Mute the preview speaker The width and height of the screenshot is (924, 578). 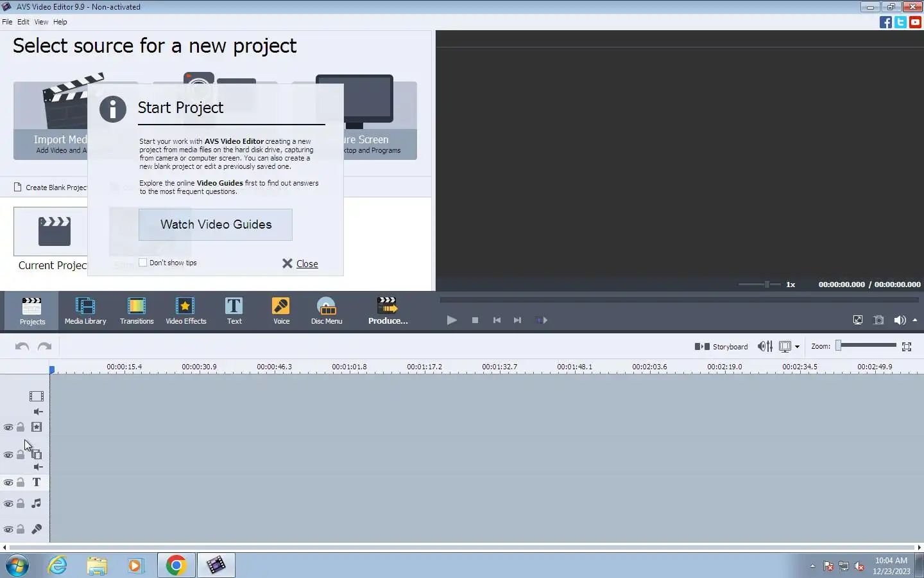click(x=900, y=320)
